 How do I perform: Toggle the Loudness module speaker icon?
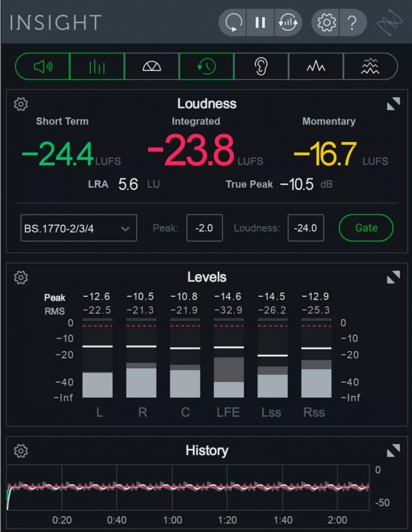coord(43,66)
